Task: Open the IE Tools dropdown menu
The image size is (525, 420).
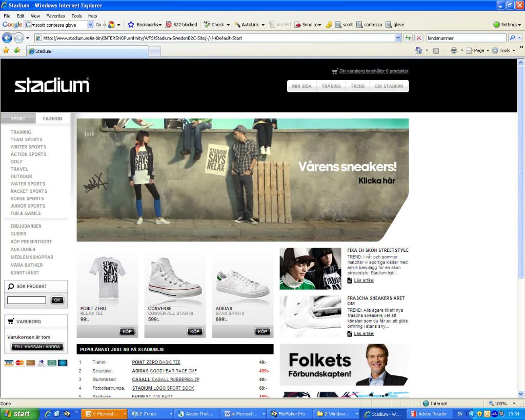Action: tap(504, 51)
